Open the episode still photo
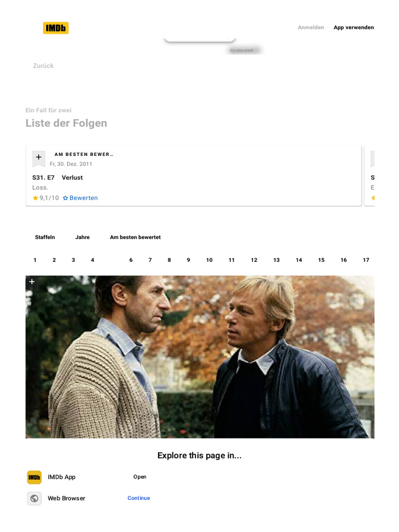Viewport: 399px width, 532px height. [200, 357]
